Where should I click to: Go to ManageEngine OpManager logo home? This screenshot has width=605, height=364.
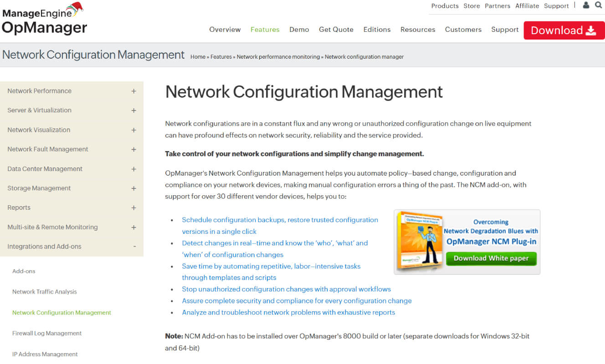(44, 19)
